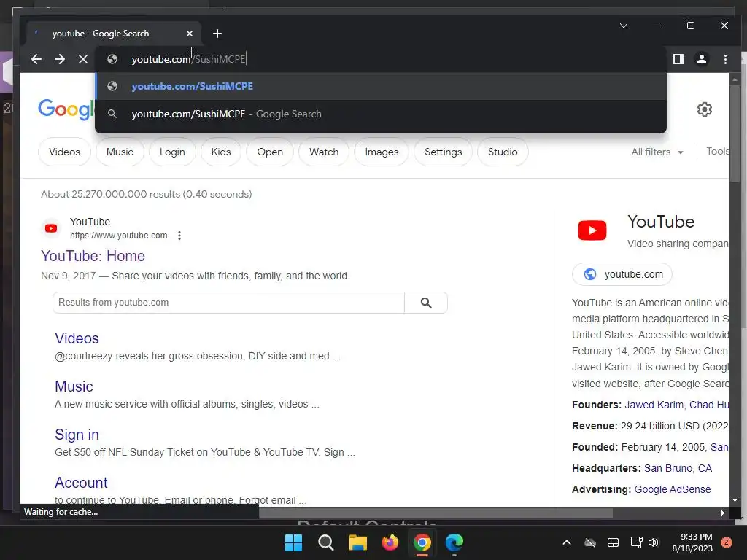This screenshot has width=747, height=560.
Task: Click Results from youtube.com search box
Action: [x=228, y=303]
